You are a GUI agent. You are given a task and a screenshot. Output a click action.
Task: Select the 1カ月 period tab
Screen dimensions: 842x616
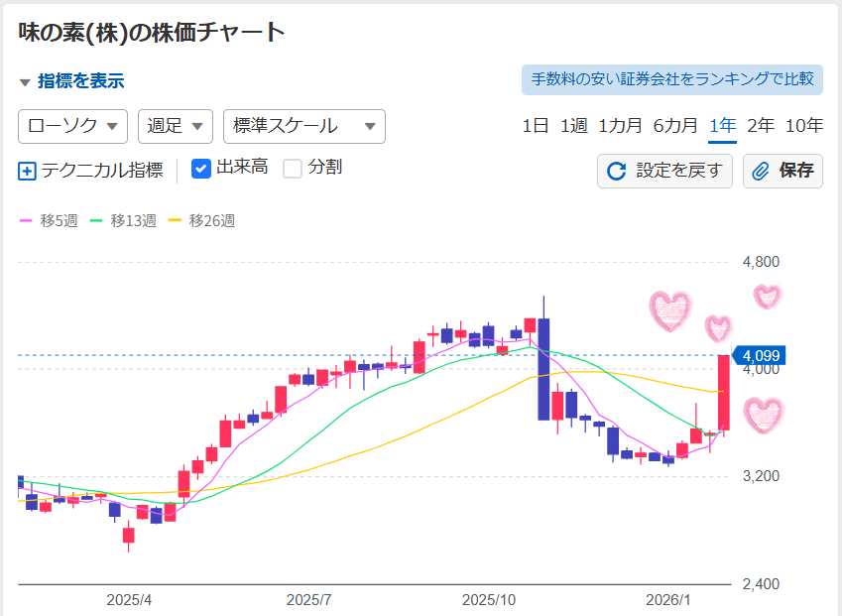tap(620, 126)
